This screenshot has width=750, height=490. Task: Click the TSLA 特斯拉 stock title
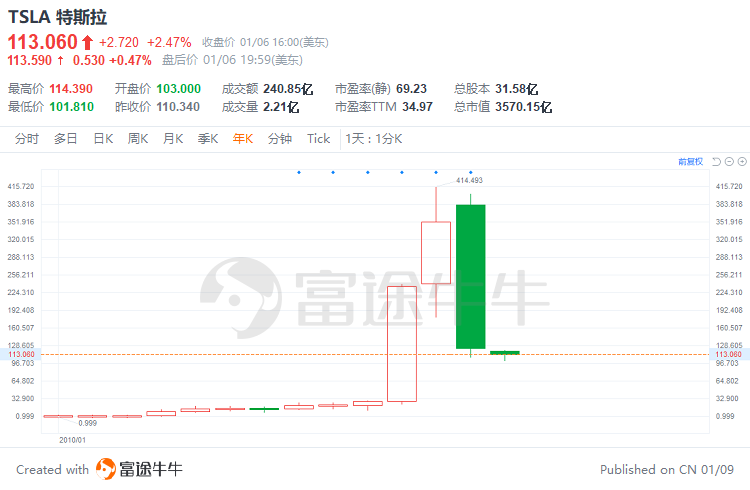(57, 17)
